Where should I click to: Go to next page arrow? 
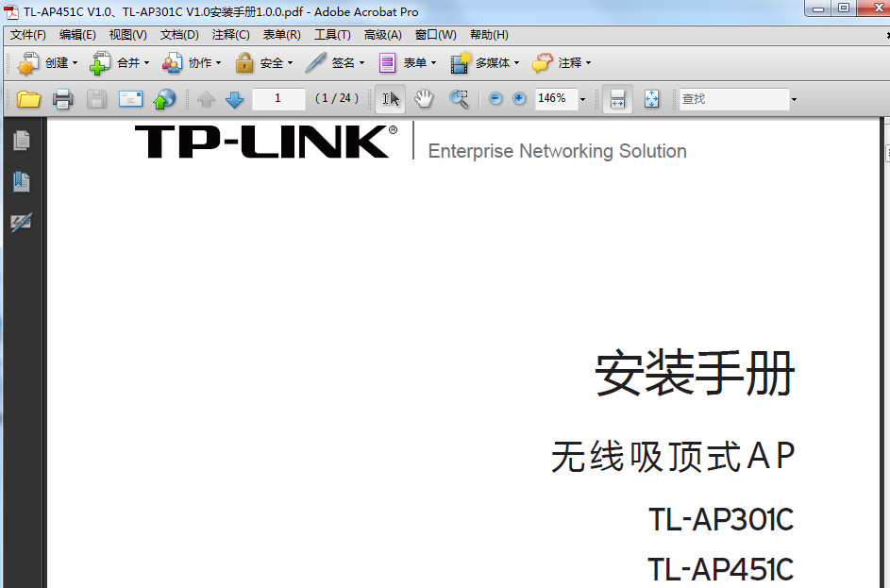[234, 100]
